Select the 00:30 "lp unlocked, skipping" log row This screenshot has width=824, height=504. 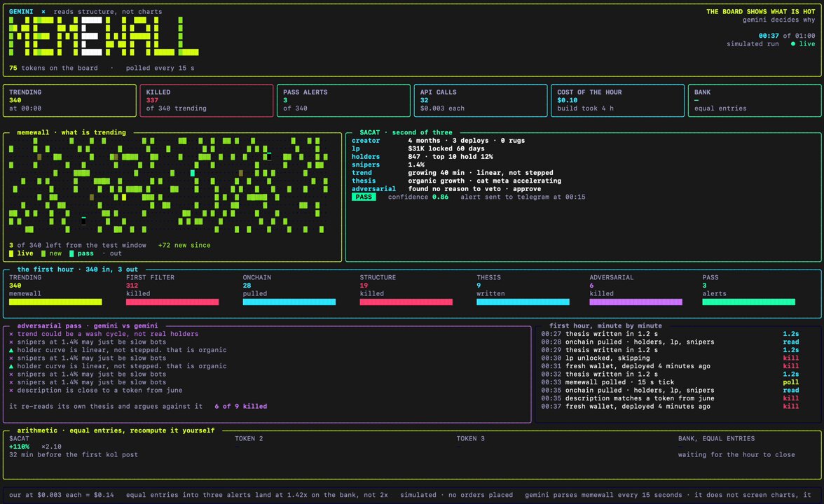point(670,358)
